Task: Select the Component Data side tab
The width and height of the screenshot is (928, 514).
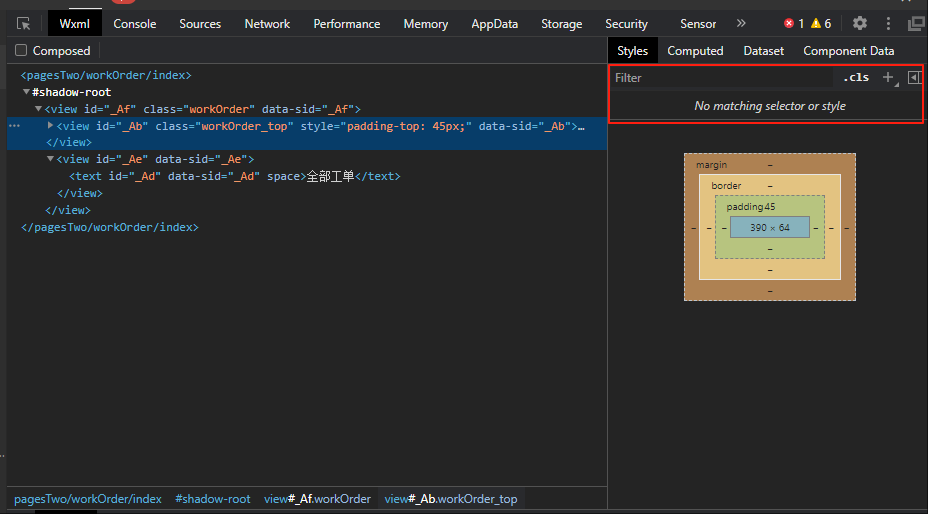Action: (x=849, y=51)
